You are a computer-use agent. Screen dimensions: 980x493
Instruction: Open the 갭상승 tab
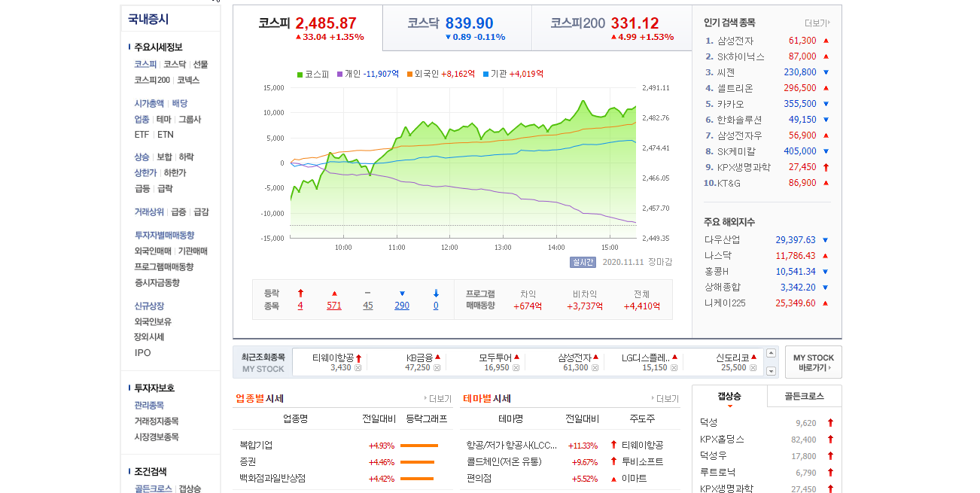pyautogui.click(x=729, y=396)
